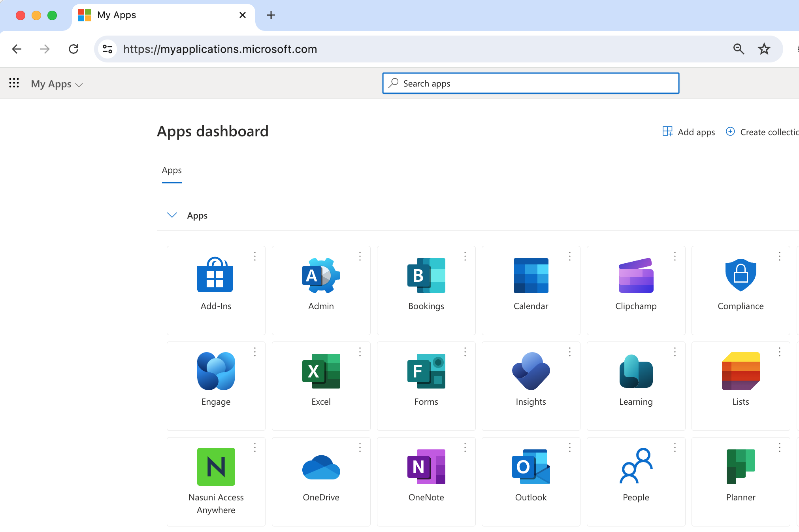The width and height of the screenshot is (799, 532).
Task: Focus the Search apps field
Action: click(x=531, y=83)
